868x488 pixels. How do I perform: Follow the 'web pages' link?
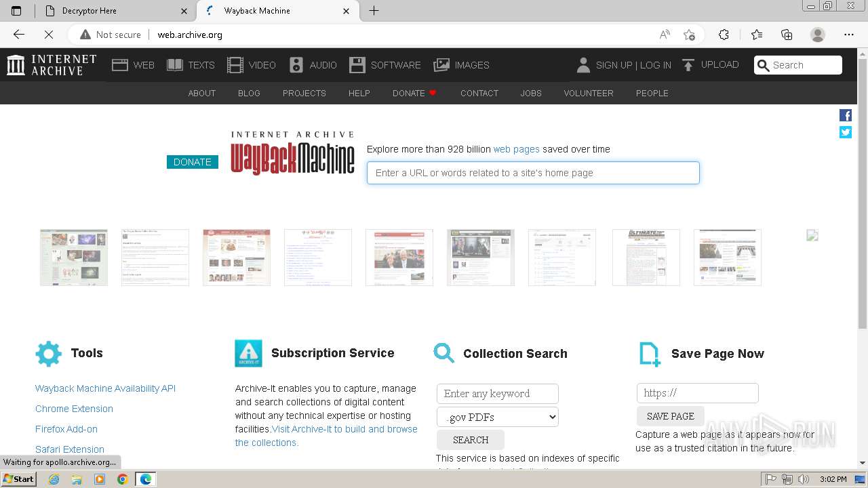click(517, 149)
